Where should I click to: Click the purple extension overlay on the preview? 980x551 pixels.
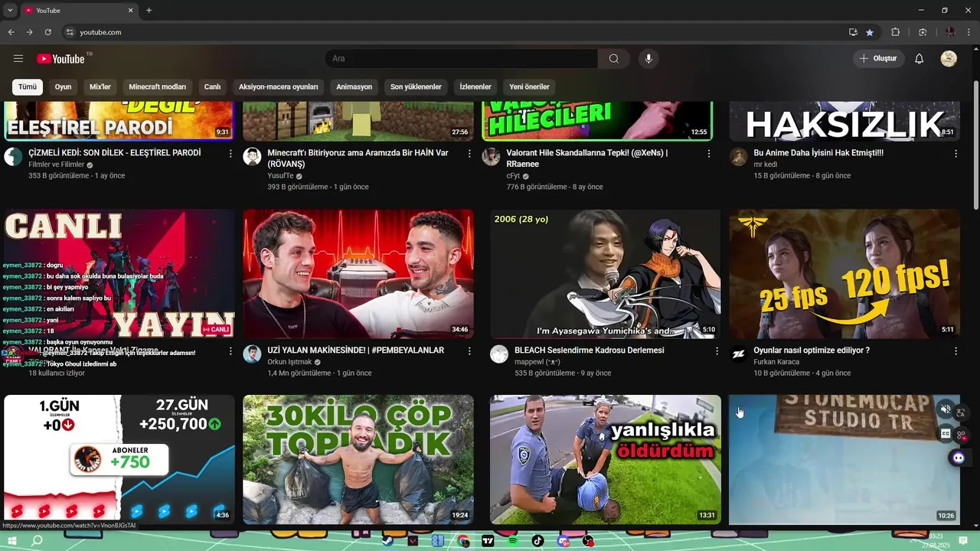[x=958, y=458]
